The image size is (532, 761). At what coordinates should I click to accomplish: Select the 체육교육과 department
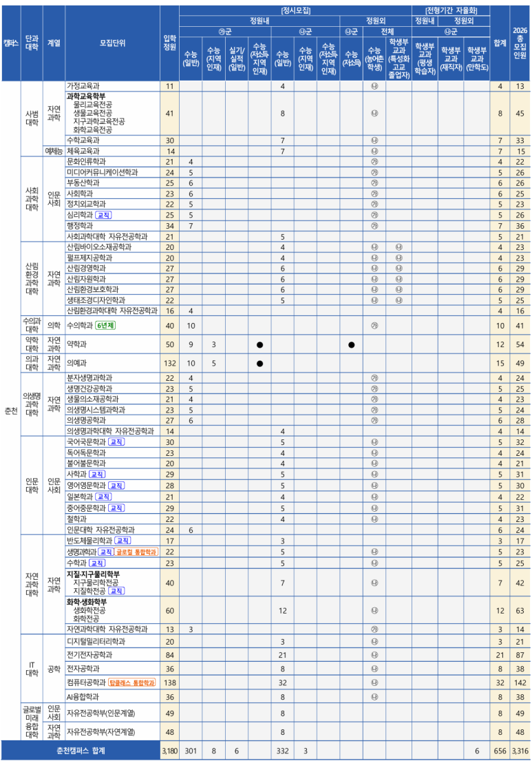83,151
